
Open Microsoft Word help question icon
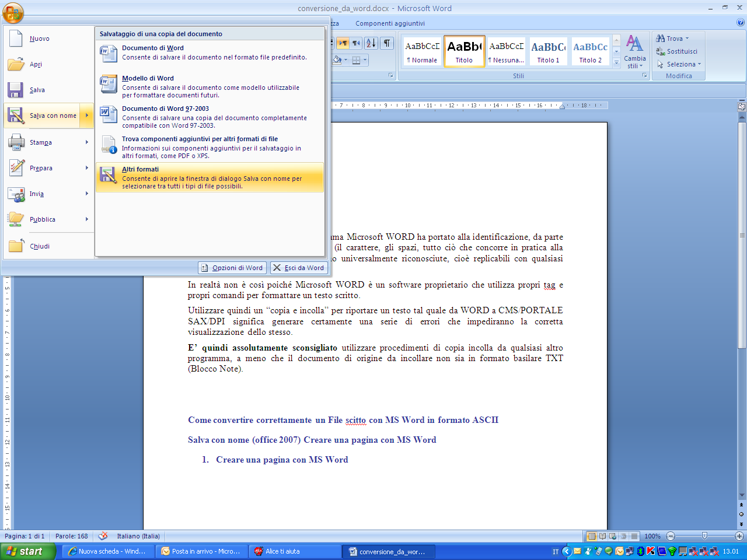(x=741, y=23)
